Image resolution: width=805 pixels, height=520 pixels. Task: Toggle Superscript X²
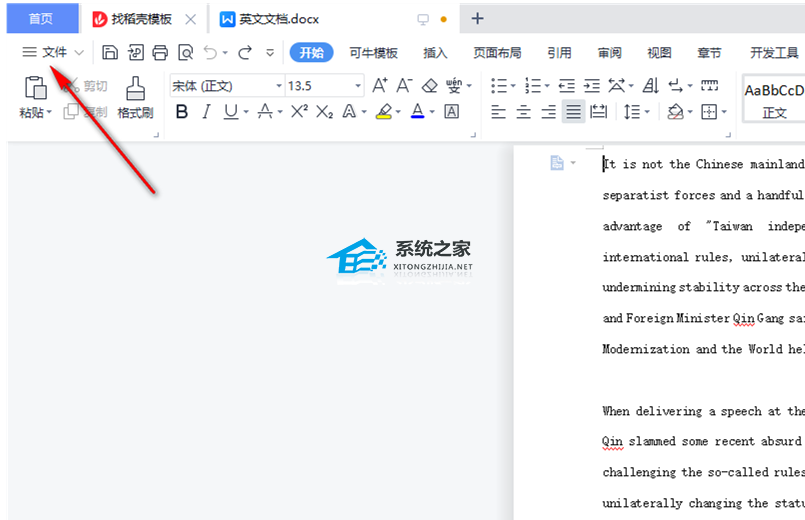click(x=299, y=111)
